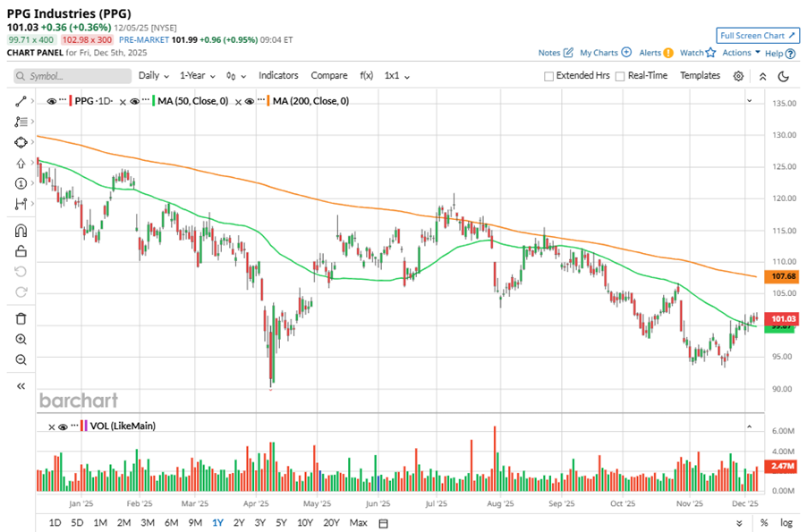Select the 5Y time range
Screen dimensions: 807x532
pos(281,523)
